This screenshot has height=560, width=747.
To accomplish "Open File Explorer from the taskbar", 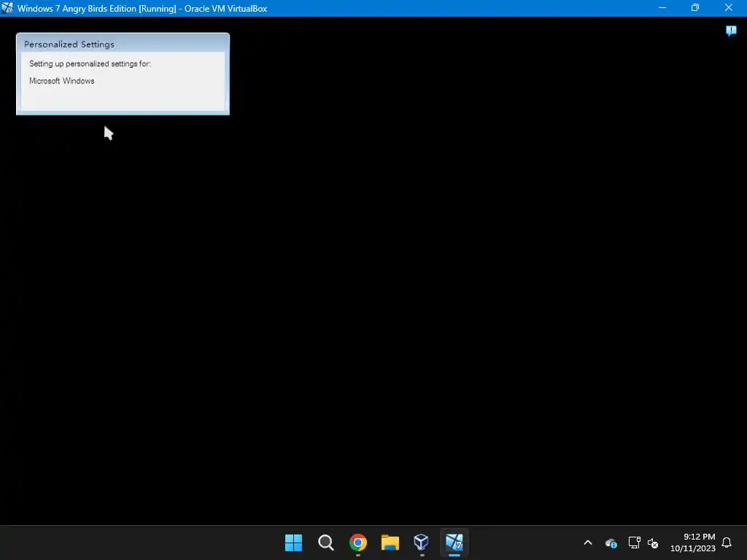I will (x=390, y=542).
